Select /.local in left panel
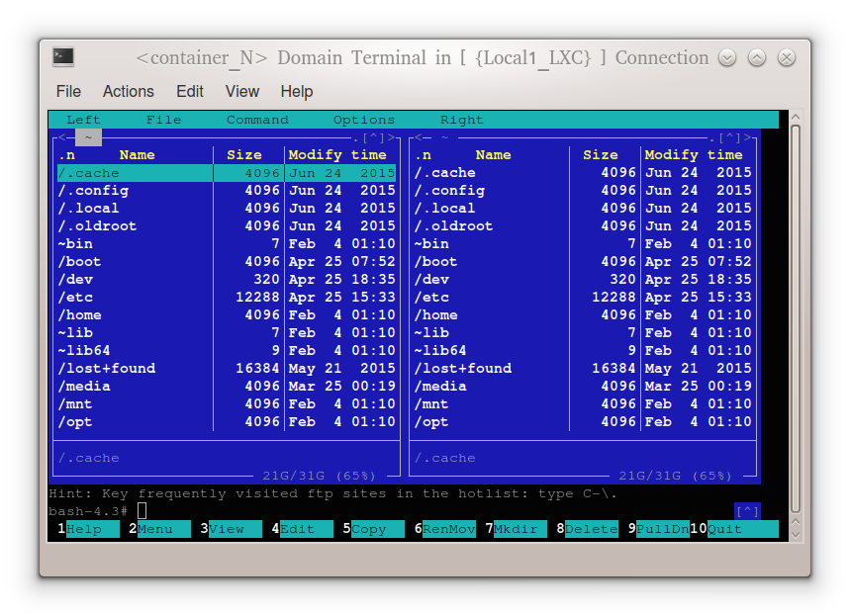 pos(227,208)
